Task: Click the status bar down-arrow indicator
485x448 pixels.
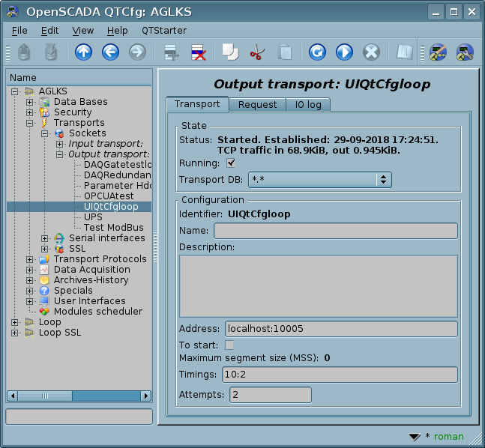Action: [415, 437]
